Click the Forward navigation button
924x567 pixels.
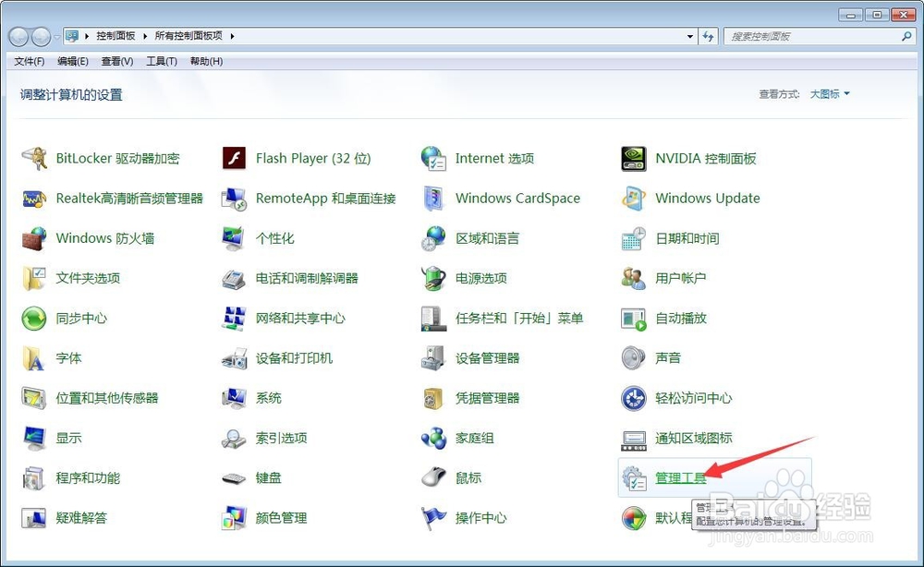click(x=41, y=37)
